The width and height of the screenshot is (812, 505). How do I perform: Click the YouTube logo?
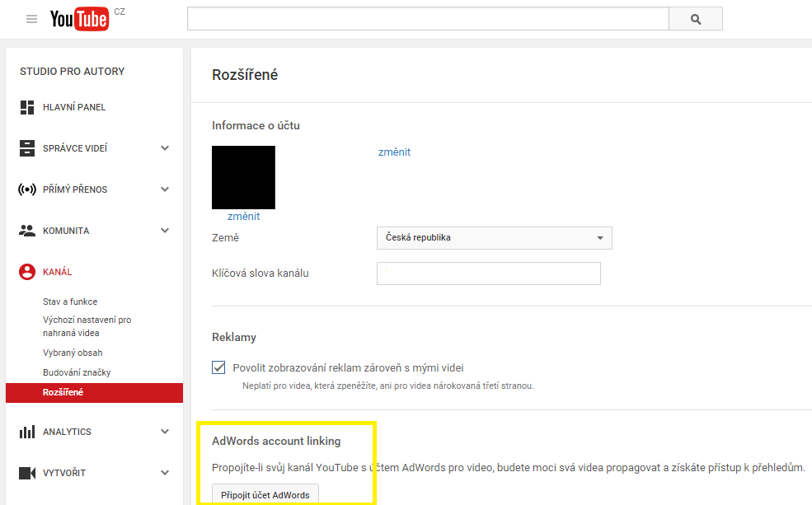[80, 19]
